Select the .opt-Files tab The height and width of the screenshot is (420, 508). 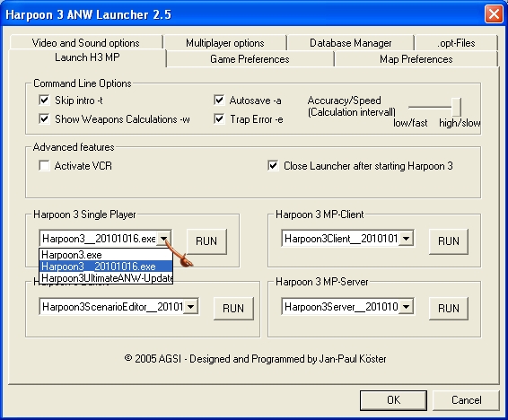point(456,43)
